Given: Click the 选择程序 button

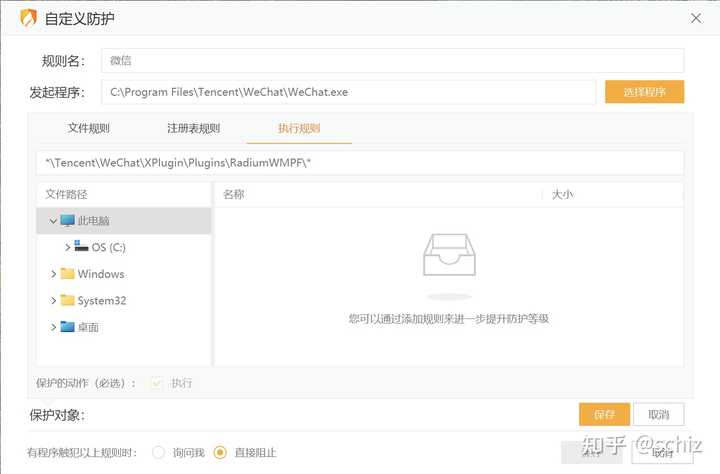Looking at the screenshot, I should pyautogui.click(x=644, y=92).
